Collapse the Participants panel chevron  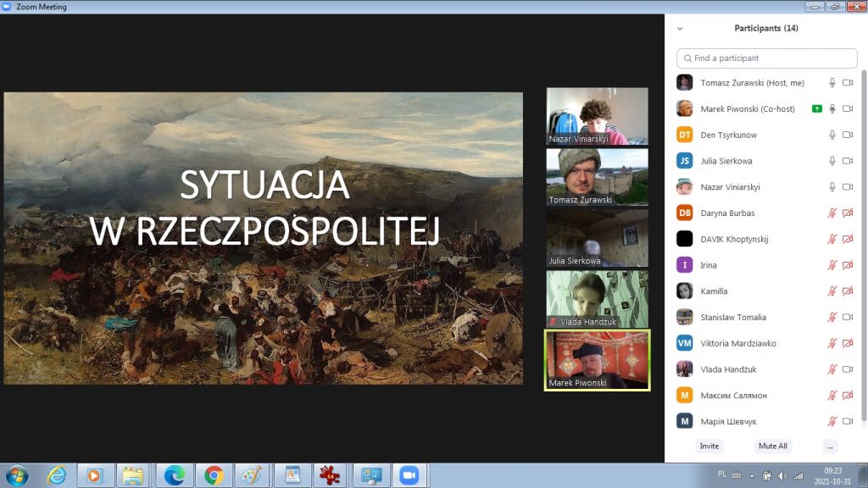tap(680, 28)
